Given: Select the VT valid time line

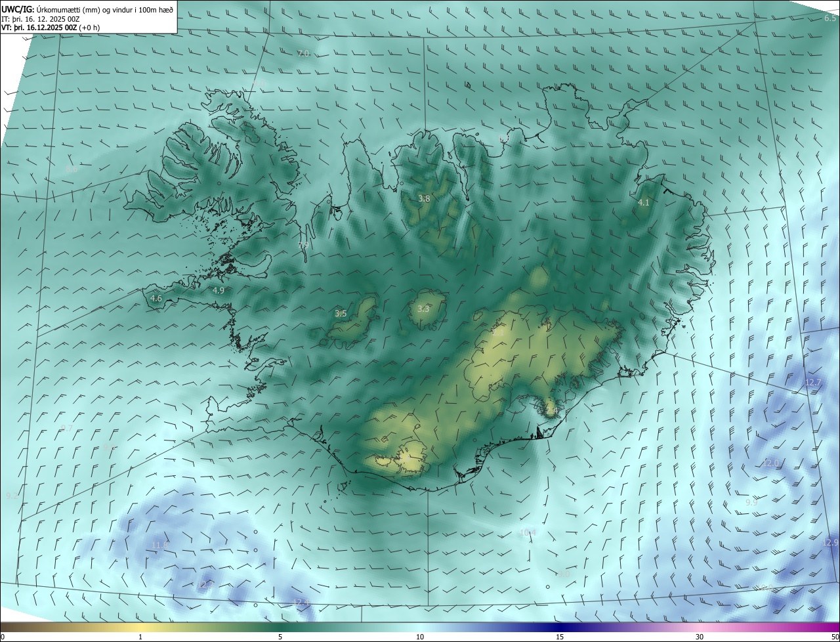Looking at the screenshot, I should (x=51, y=28).
